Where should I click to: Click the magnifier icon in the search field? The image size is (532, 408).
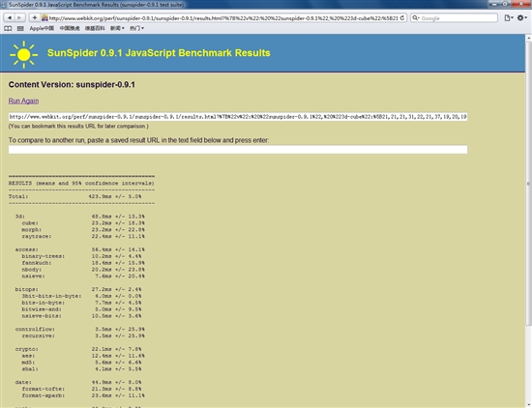pyautogui.click(x=416, y=18)
